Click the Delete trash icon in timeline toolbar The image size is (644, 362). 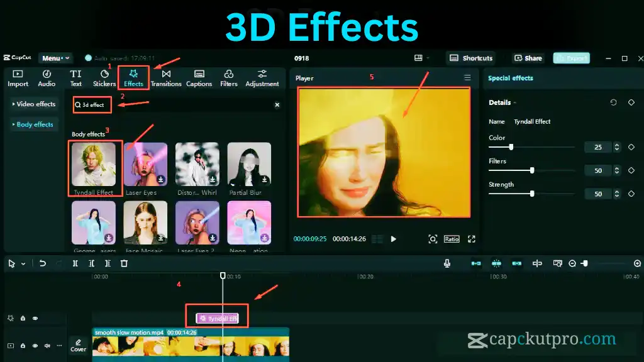[125, 263]
